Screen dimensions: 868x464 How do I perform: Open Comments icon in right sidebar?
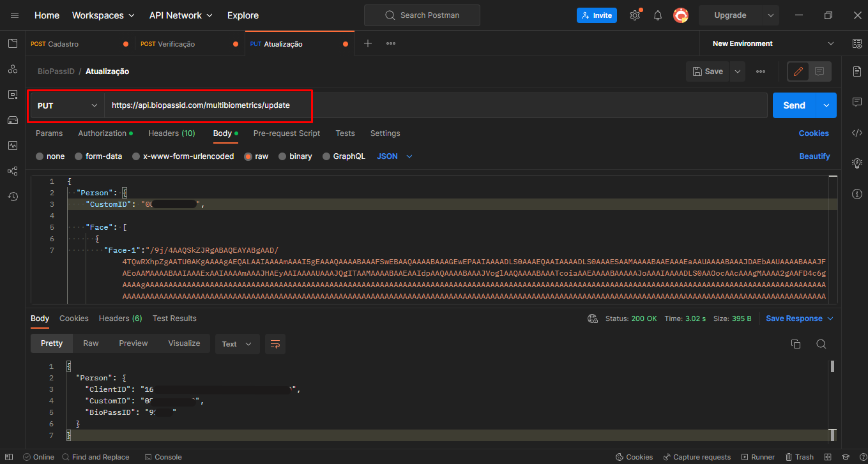pos(857,102)
